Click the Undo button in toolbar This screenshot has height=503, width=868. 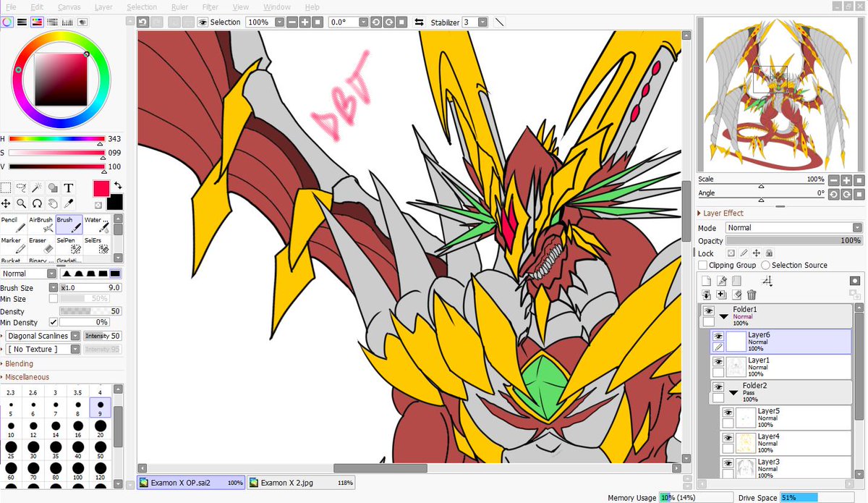(x=143, y=22)
